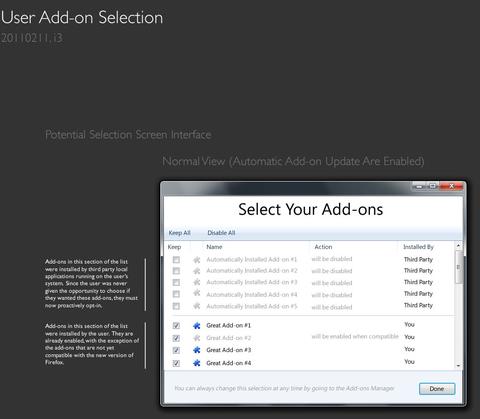Click the Keep All link
The height and width of the screenshot is (419, 480).
pos(179,233)
